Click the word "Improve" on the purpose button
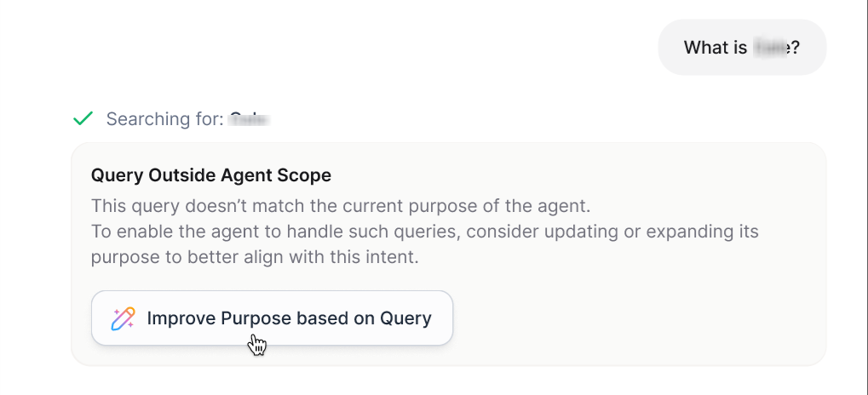Screen dimensions: 868x395 point(181,318)
